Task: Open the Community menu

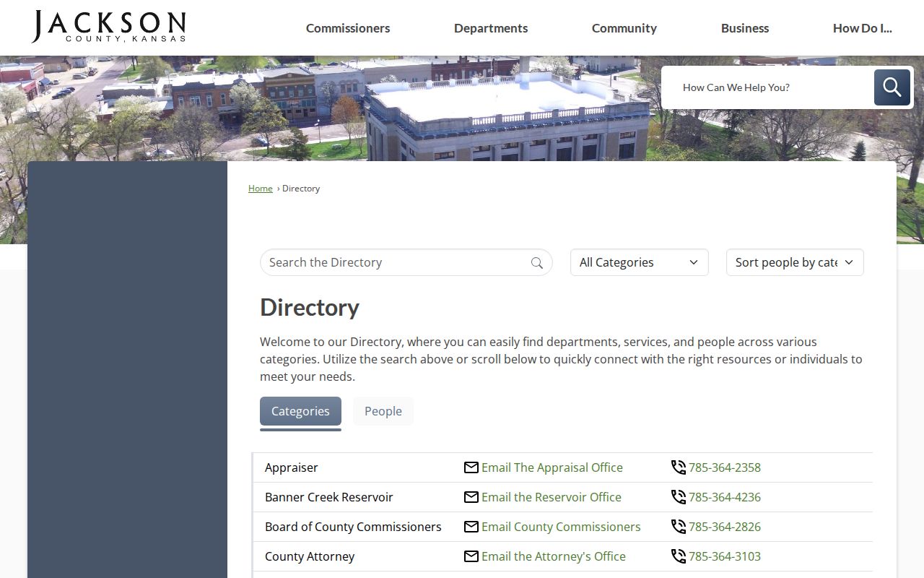Action: (624, 28)
